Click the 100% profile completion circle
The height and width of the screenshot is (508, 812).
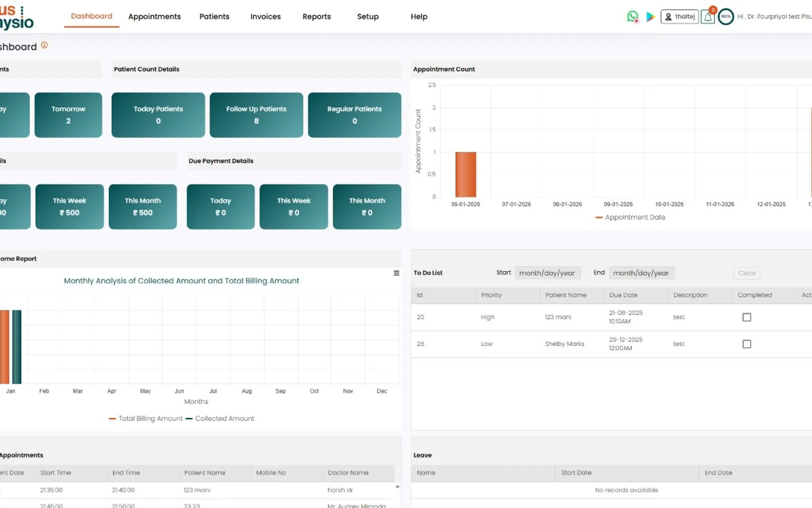coord(726,17)
